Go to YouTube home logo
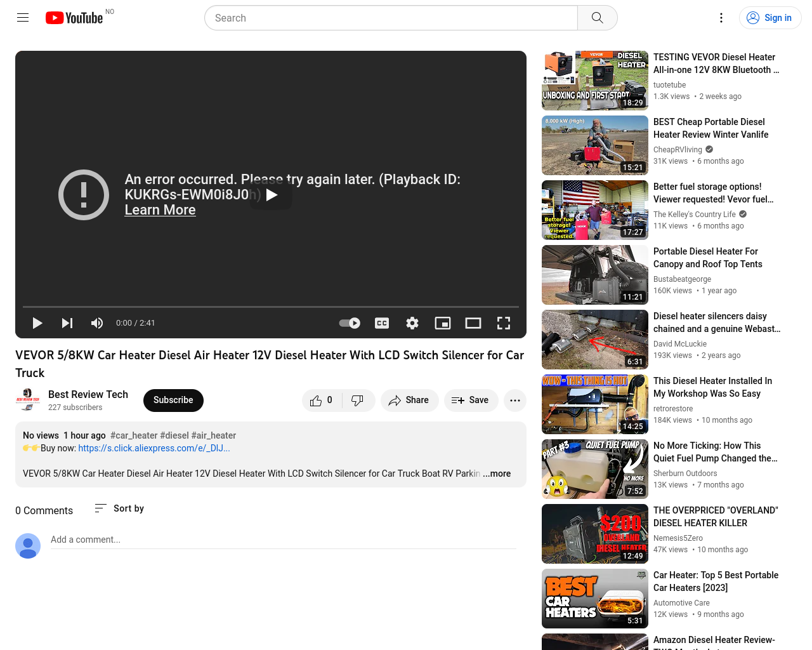 coord(74,18)
